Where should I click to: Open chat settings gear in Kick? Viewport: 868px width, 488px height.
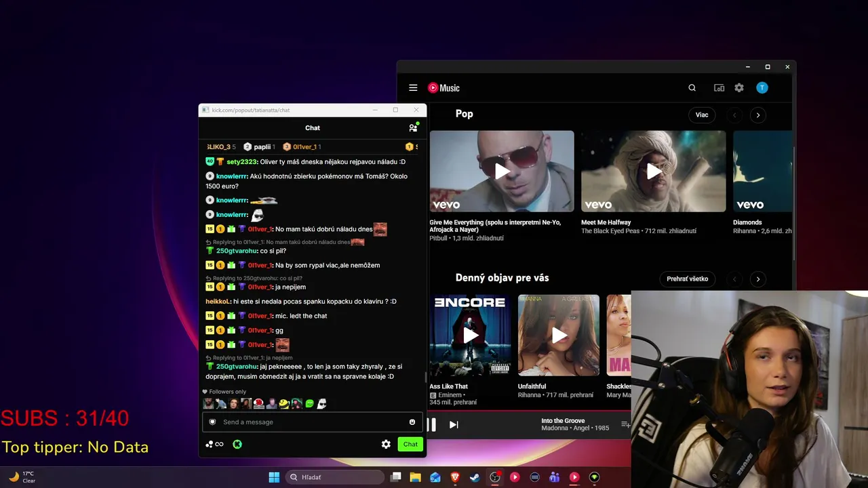[x=386, y=445]
